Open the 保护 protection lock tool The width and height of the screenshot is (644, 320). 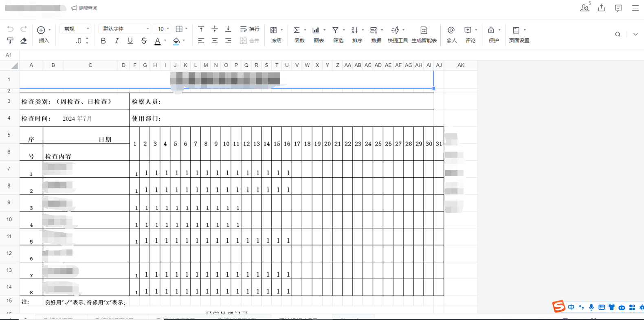491,30
